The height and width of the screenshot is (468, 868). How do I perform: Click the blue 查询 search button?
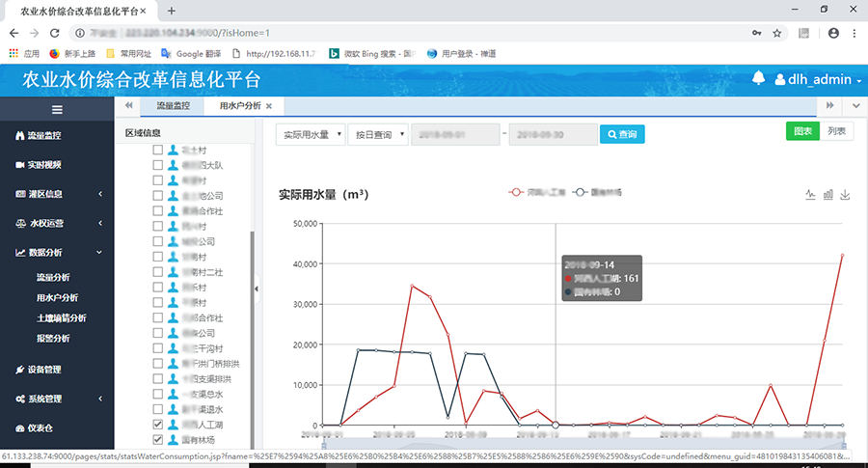tap(621, 134)
